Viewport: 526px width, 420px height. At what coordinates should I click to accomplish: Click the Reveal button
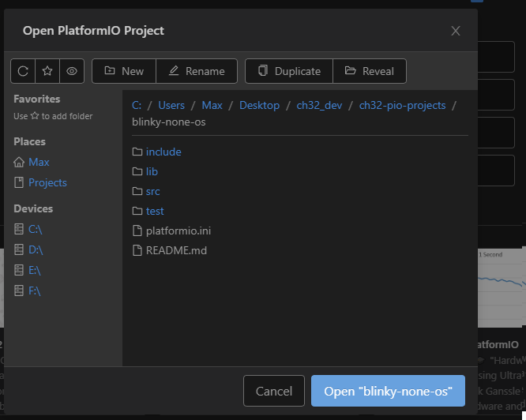pyautogui.click(x=370, y=71)
